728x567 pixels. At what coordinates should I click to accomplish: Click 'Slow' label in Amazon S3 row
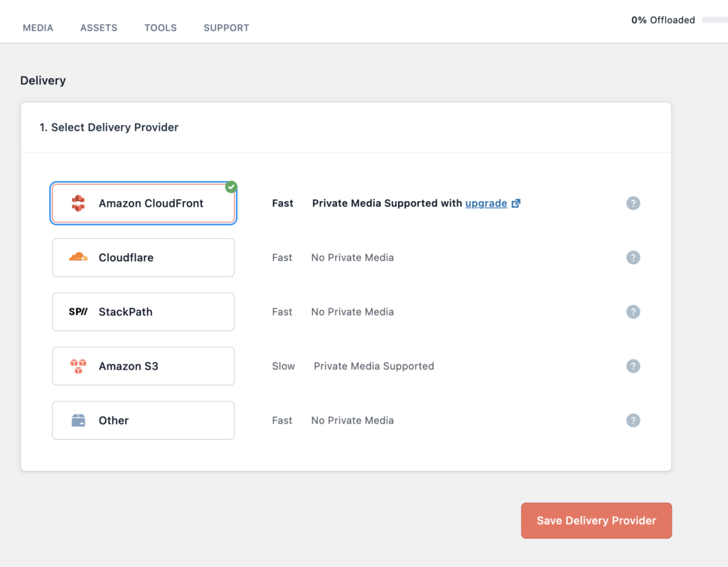pyautogui.click(x=283, y=366)
